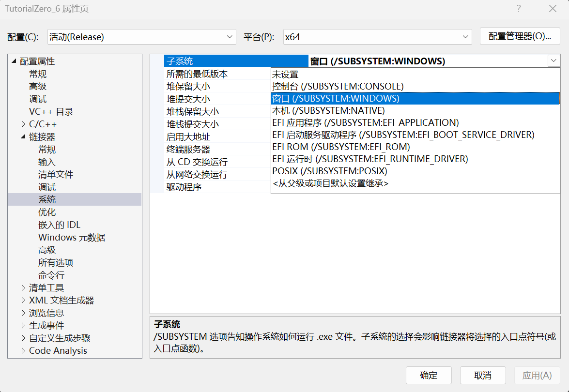Select 调试 under 链接器
Viewport: 569px width, 392px height.
pyautogui.click(x=47, y=187)
